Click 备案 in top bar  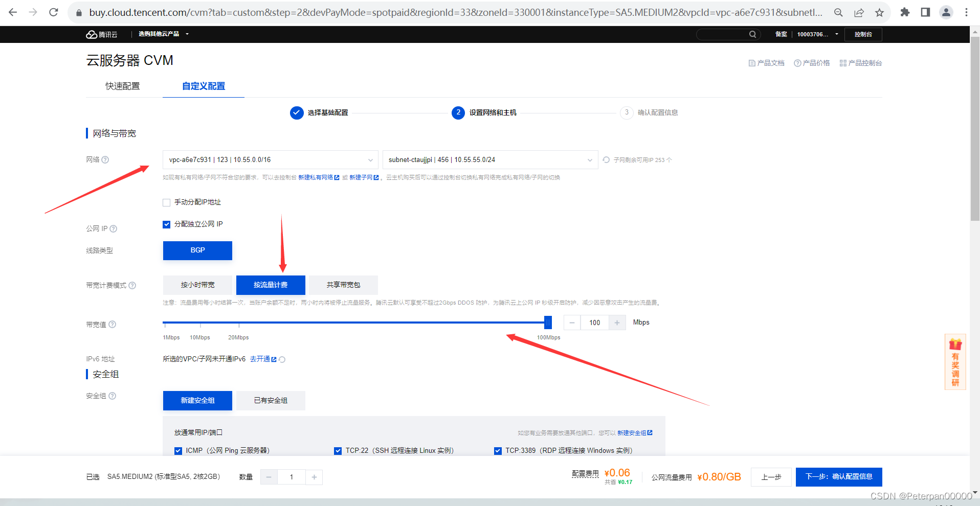pos(781,34)
